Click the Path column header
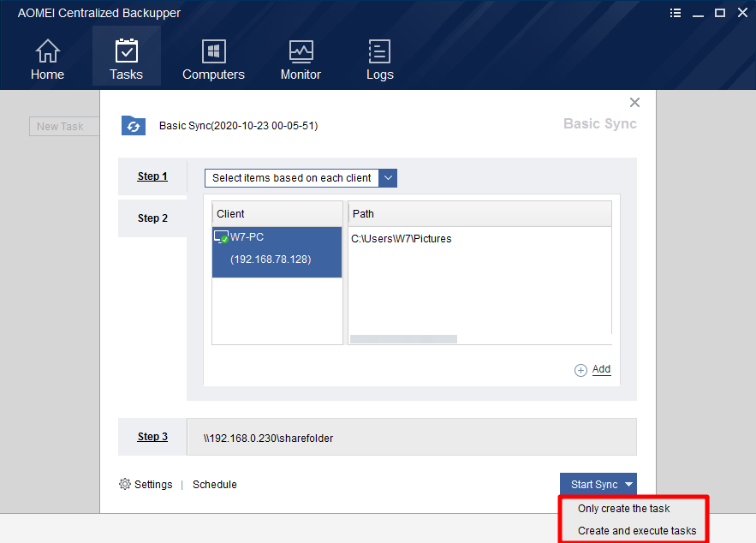756x543 pixels. 479,213
